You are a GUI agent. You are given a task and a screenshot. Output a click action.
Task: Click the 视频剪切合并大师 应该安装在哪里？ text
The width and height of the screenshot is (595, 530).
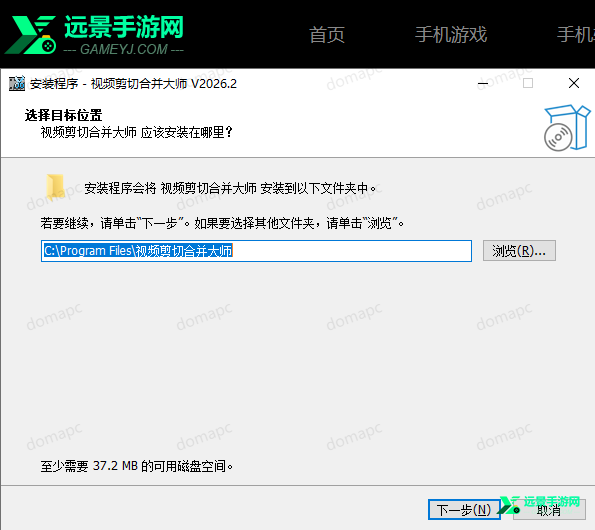coord(137,132)
